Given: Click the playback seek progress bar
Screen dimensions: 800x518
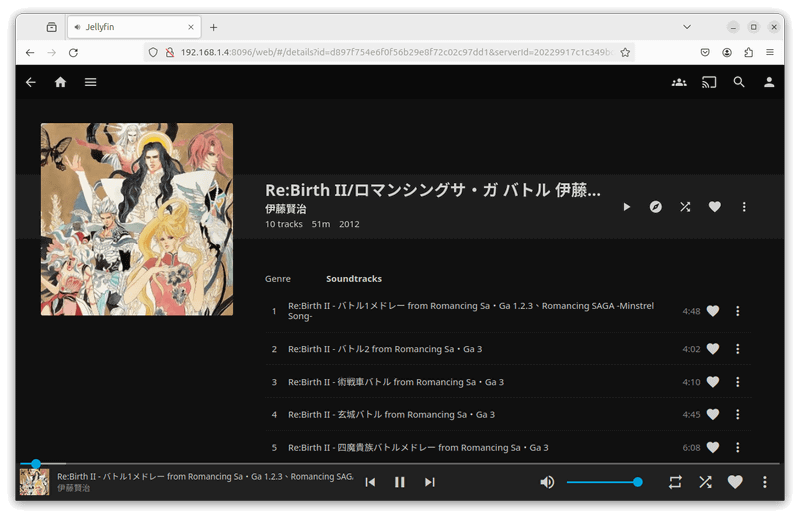Looking at the screenshot, I should pos(399,463).
